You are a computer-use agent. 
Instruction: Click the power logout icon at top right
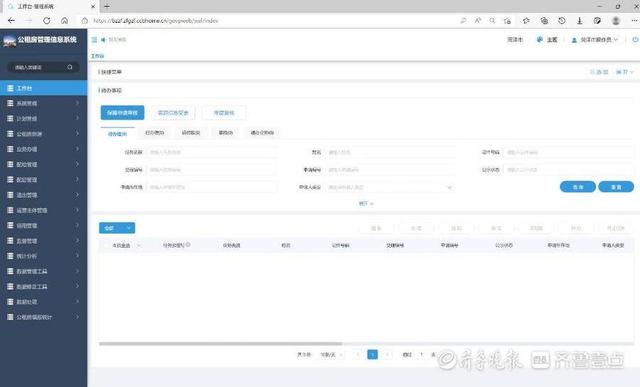(x=635, y=40)
